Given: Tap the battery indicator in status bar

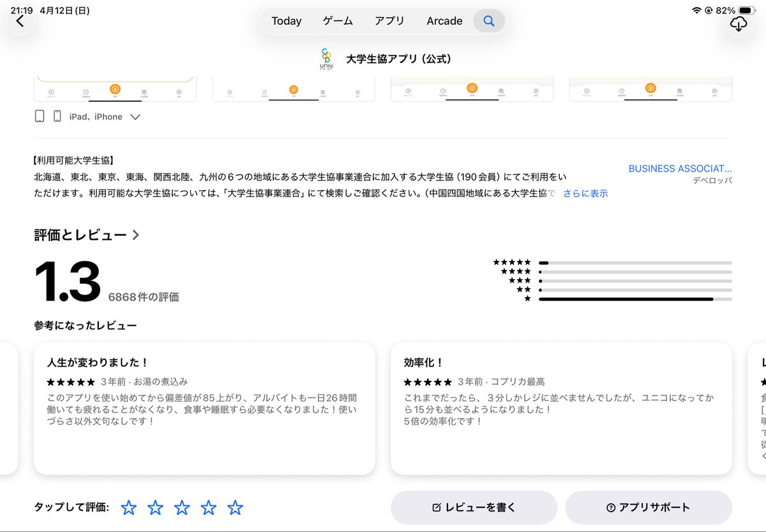Looking at the screenshot, I should click(747, 11).
